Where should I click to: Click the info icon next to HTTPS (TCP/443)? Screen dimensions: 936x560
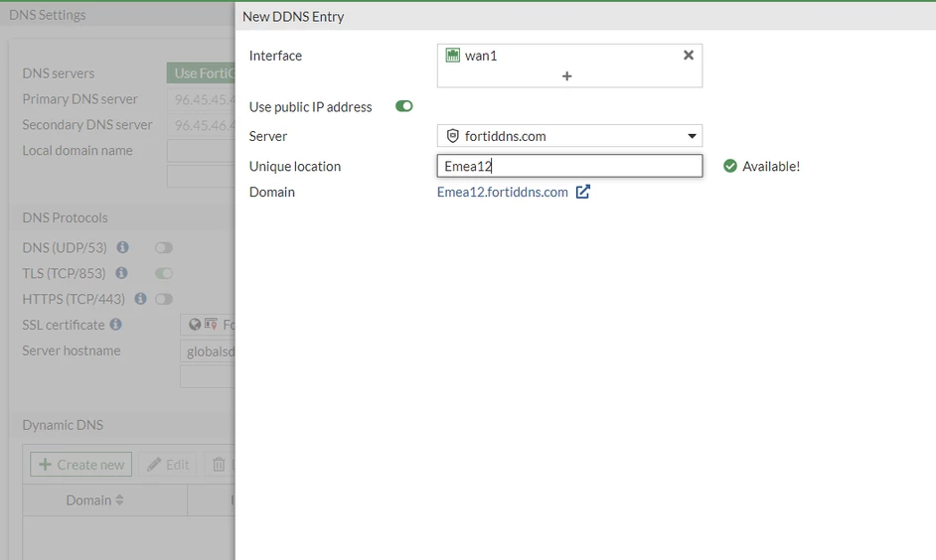140,298
